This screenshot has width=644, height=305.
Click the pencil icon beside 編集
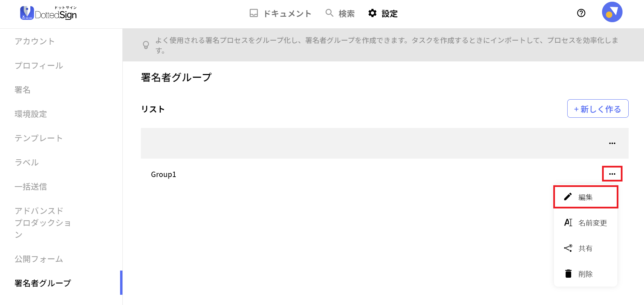568,197
